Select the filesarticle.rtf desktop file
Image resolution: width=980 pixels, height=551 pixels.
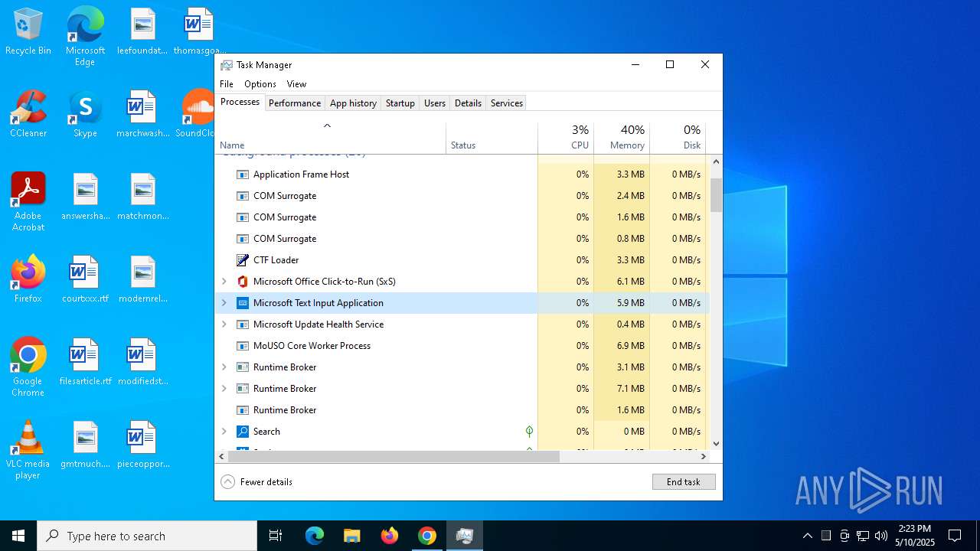85,362
